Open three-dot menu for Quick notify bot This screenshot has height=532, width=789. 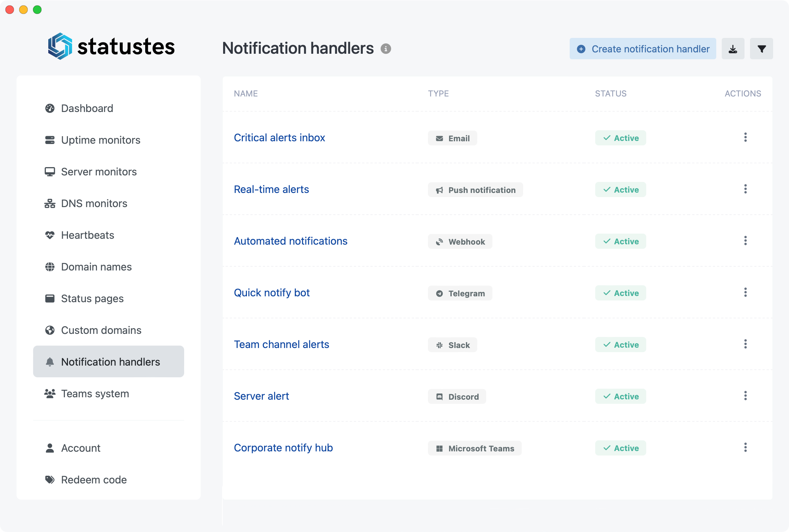745,293
